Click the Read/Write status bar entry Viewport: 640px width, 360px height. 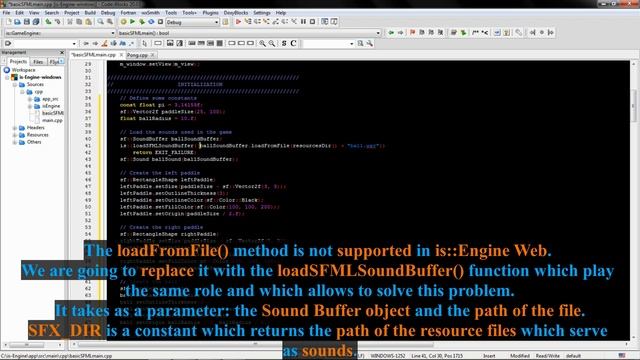(548, 356)
